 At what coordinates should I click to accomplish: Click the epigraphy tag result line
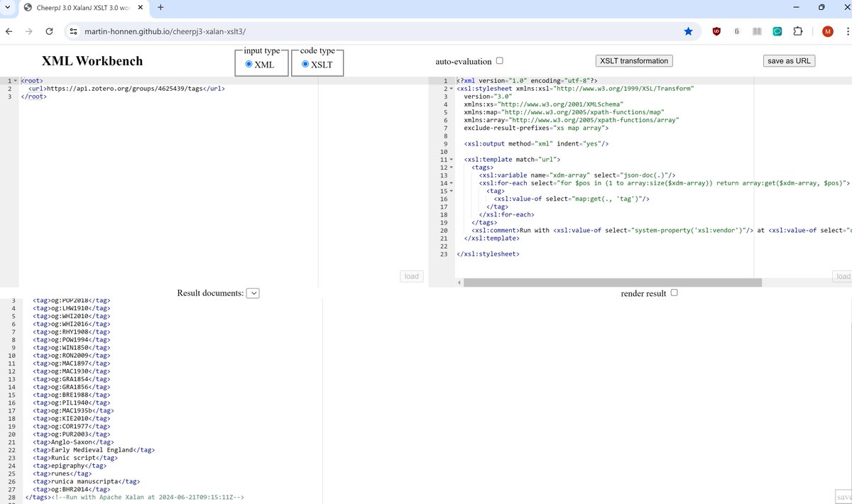pos(68,466)
